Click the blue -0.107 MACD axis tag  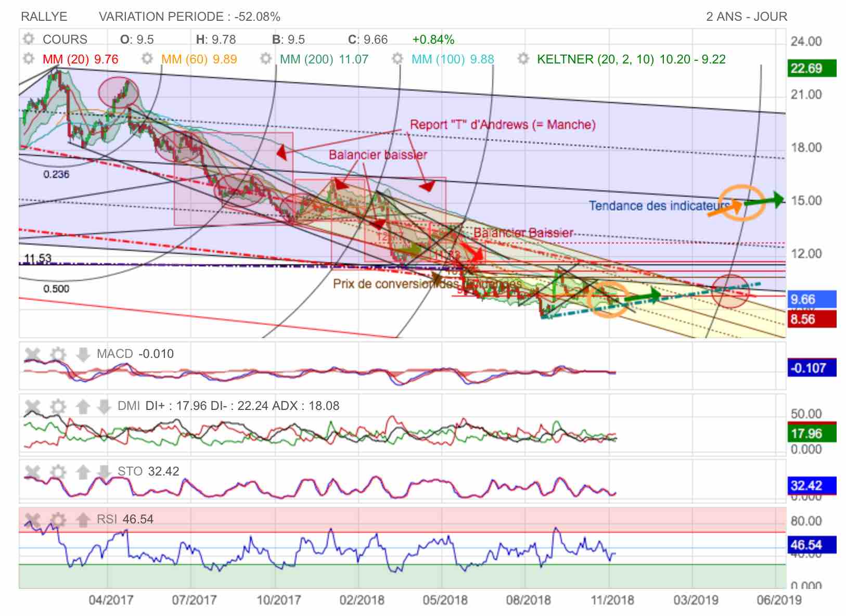(812, 368)
